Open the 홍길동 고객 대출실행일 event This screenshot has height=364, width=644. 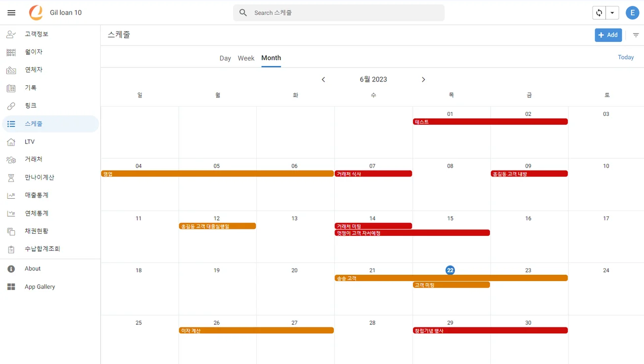217,226
